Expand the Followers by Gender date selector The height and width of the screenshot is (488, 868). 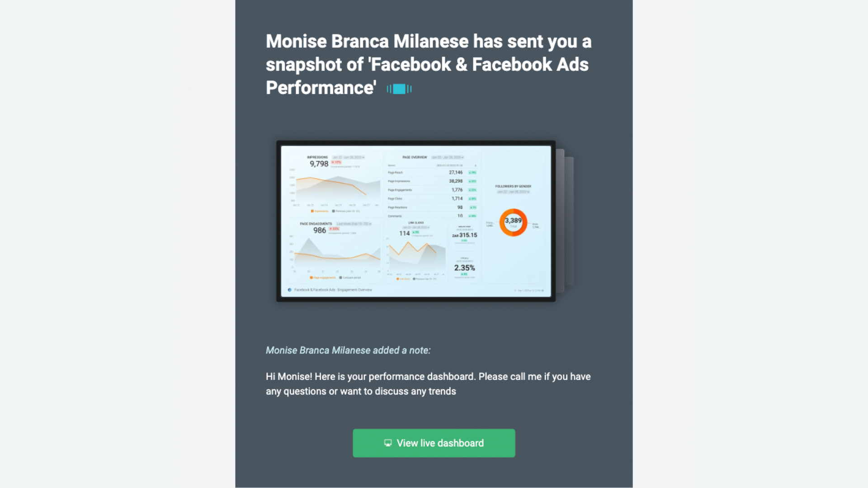click(x=513, y=192)
